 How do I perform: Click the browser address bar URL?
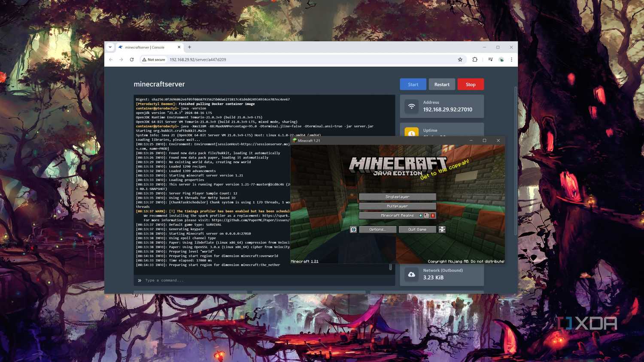click(198, 60)
